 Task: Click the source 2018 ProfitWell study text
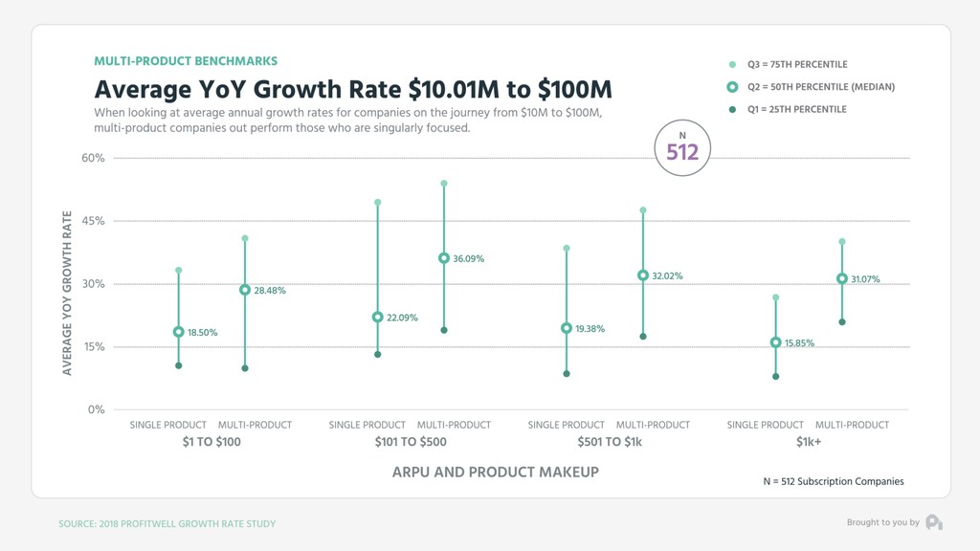coord(167,523)
